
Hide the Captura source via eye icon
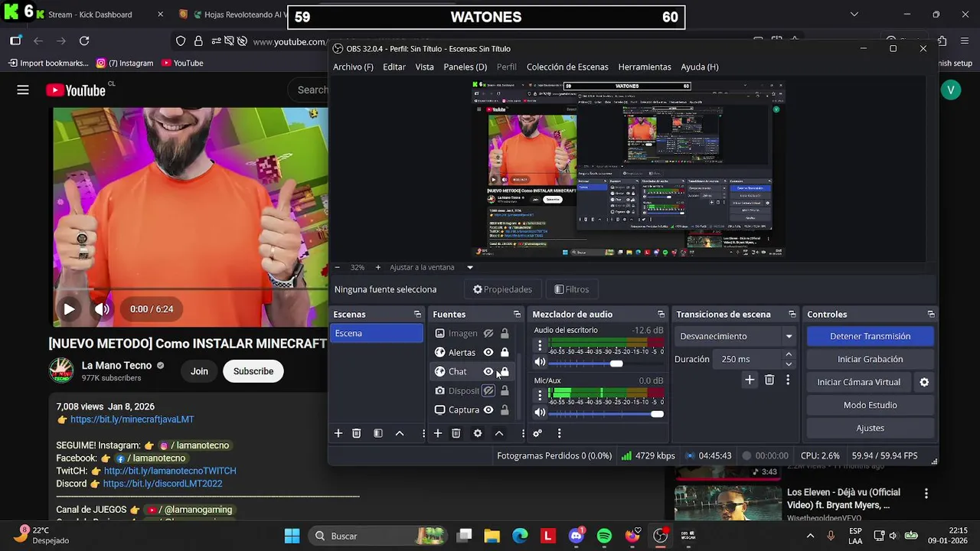click(x=488, y=409)
